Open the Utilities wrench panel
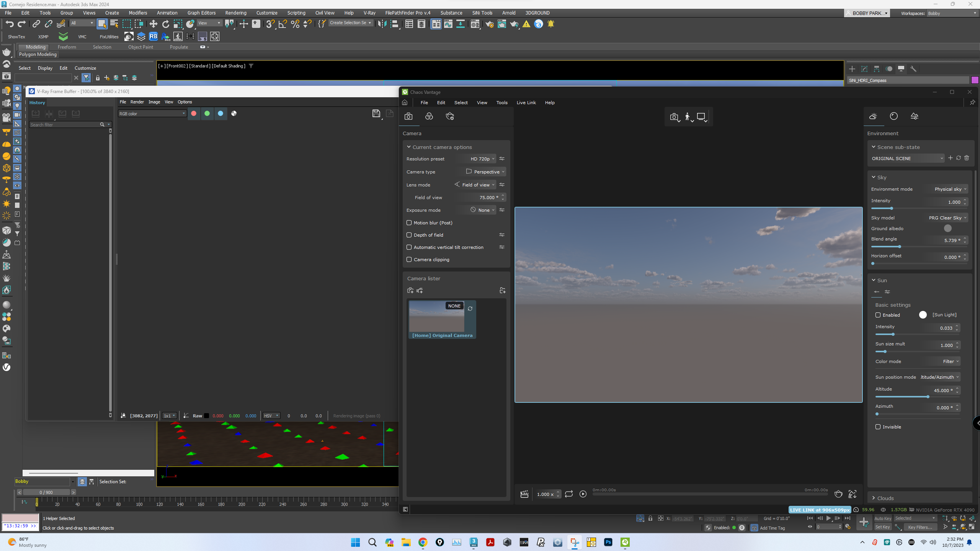The image size is (980, 551). click(913, 69)
